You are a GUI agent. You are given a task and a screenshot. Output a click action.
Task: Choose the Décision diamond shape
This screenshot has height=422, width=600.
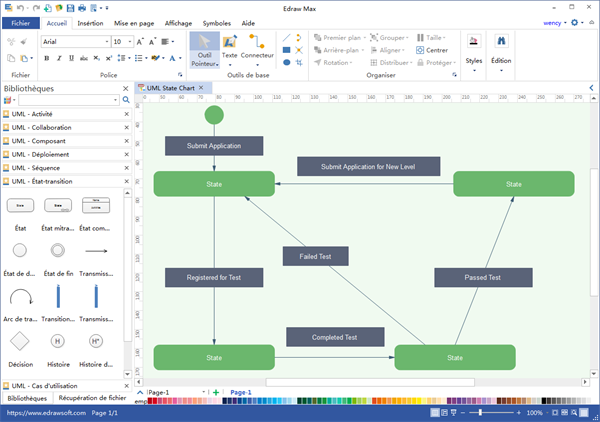(x=20, y=341)
